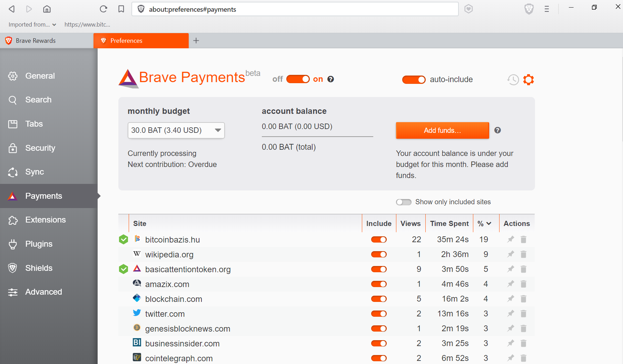
Task: Pin businessinsider.com site
Action: [511, 343]
